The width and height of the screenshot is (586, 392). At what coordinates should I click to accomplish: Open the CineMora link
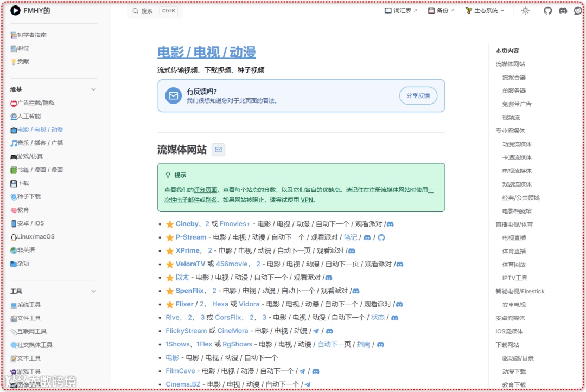pyautogui.click(x=232, y=331)
